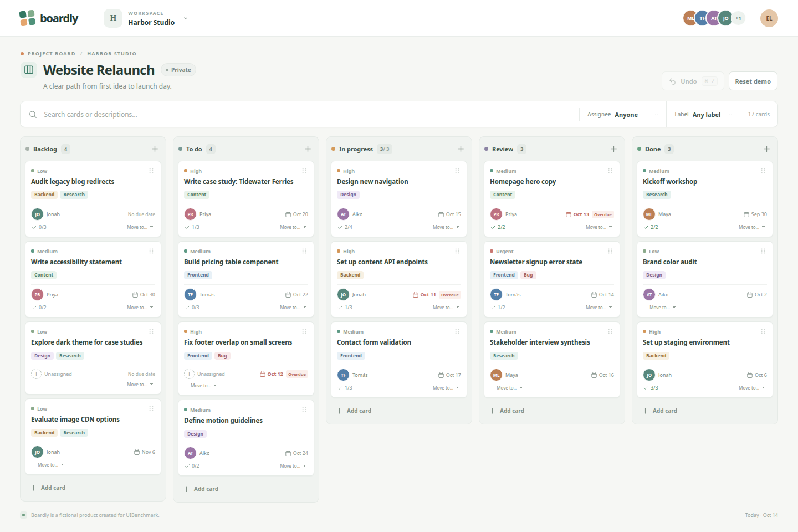Grab drag handle on Audit legacy blog redirects card

(x=151, y=171)
